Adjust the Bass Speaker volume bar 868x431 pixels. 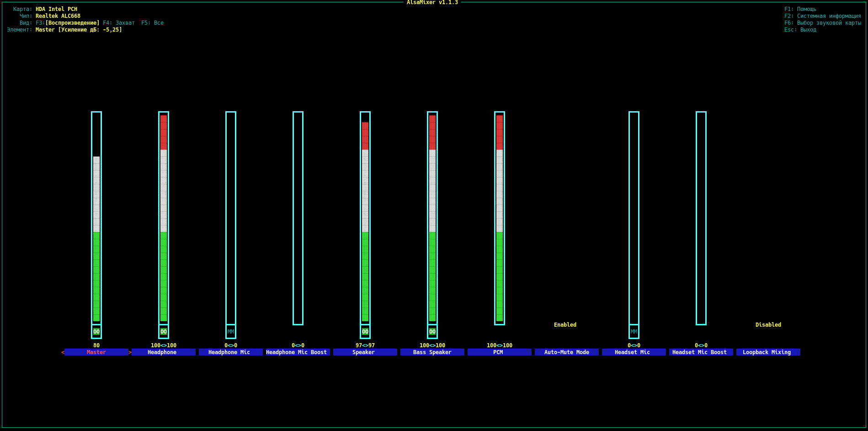(432, 218)
